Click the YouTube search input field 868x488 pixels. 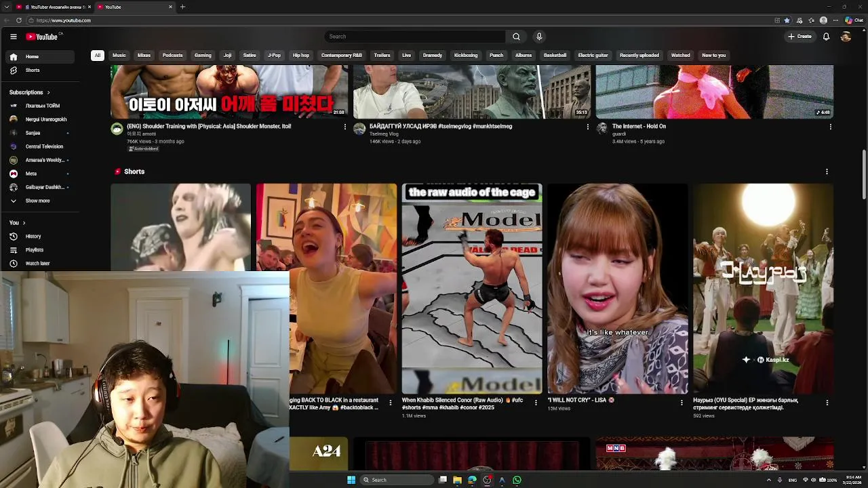coord(415,37)
